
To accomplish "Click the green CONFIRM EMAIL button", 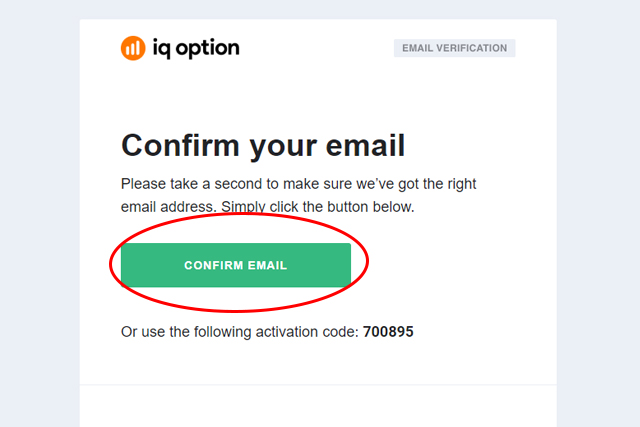I will pyautogui.click(x=236, y=265).
